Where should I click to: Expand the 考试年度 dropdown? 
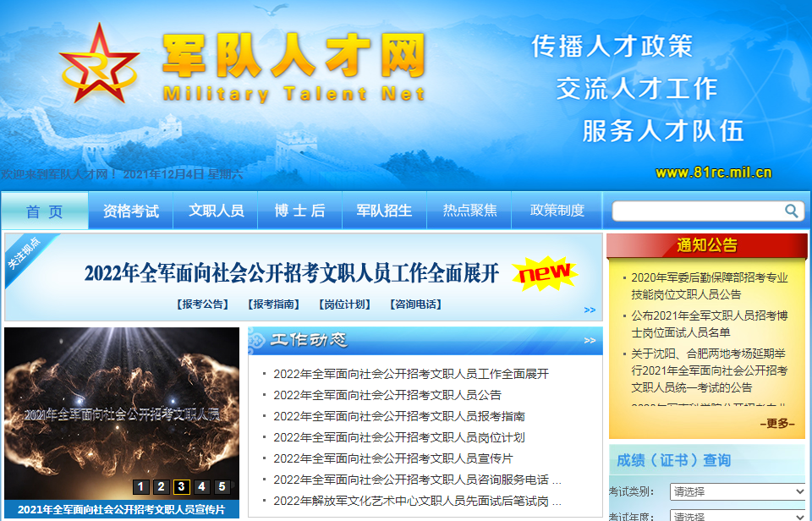coord(738,516)
